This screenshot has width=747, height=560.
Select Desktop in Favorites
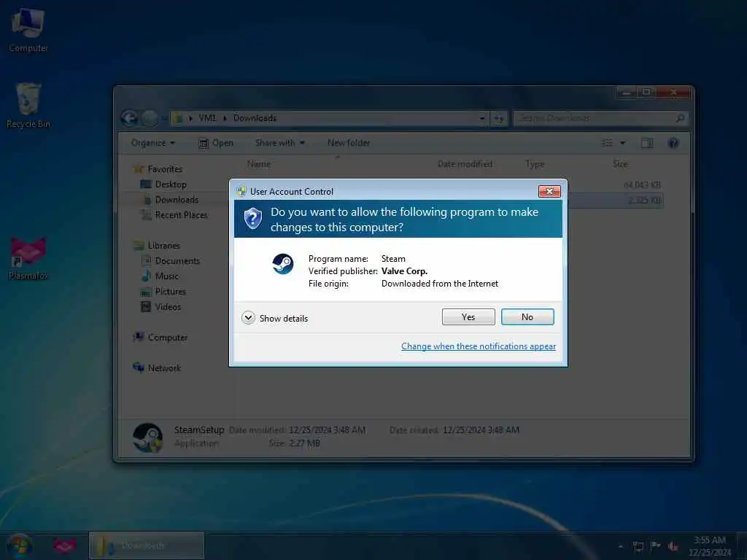(x=171, y=184)
